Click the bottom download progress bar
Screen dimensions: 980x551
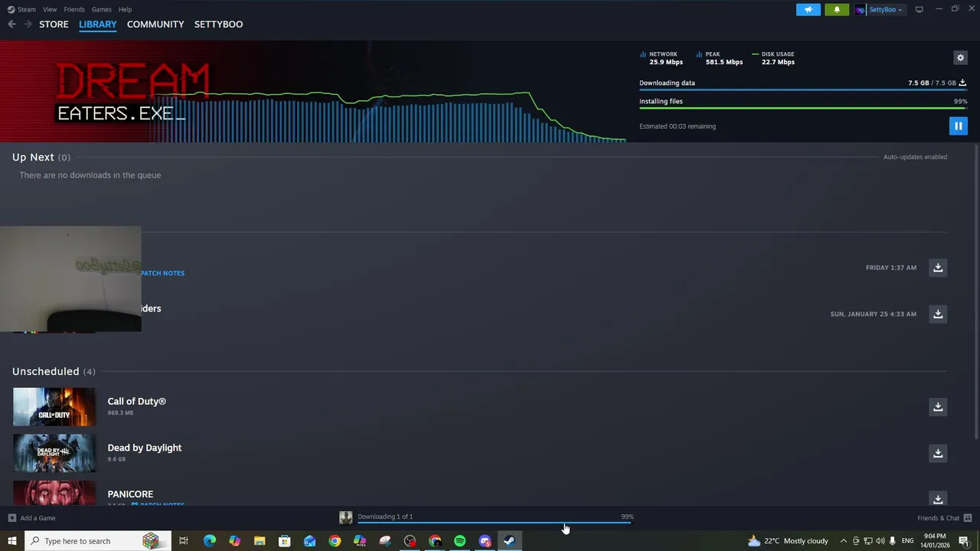pyautogui.click(x=495, y=523)
